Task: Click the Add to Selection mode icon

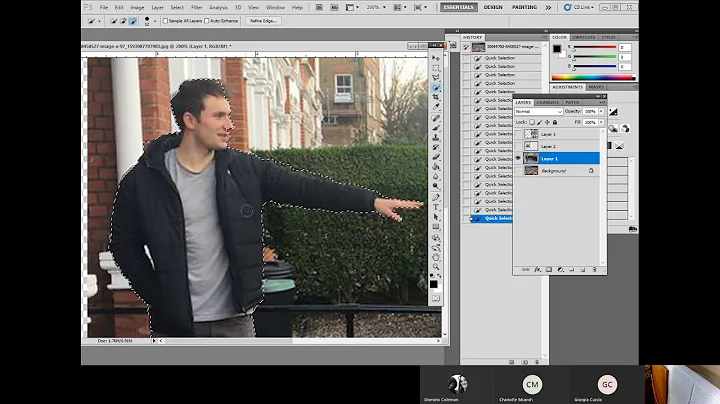Action: coord(123,21)
